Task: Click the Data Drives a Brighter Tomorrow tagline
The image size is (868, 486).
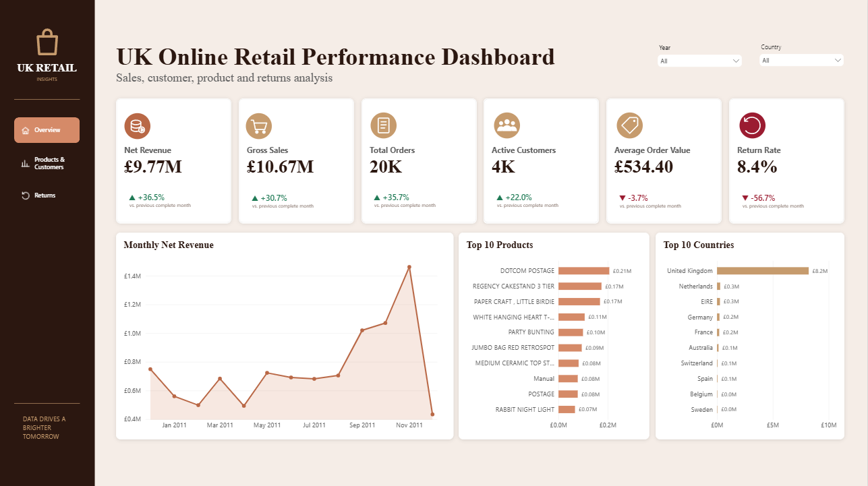Action: (x=45, y=427)
